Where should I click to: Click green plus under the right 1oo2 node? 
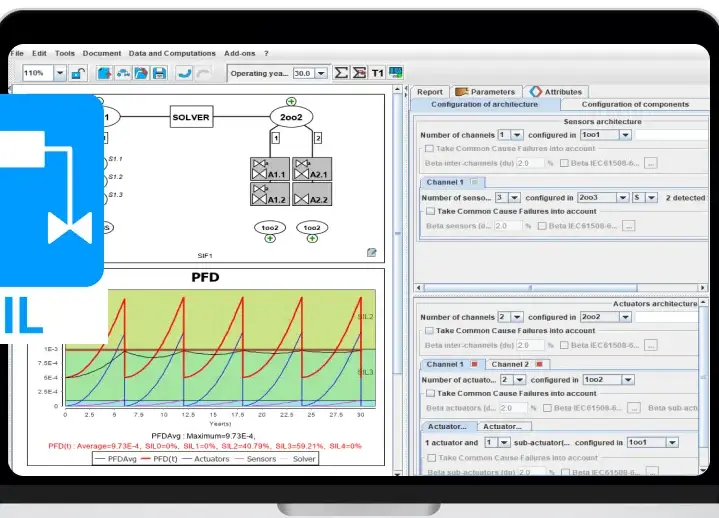pos(312,238)
